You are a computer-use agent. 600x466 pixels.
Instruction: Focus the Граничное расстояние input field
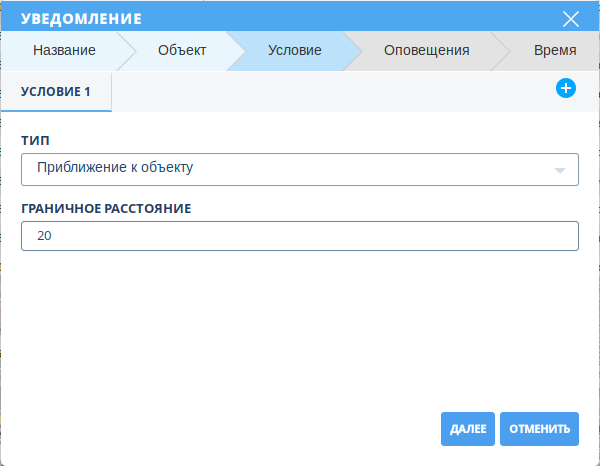[x=300, y=236]
